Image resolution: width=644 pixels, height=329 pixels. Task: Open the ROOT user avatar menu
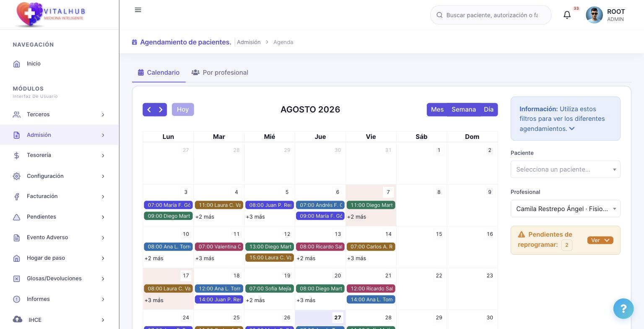[x=594, y=15]
